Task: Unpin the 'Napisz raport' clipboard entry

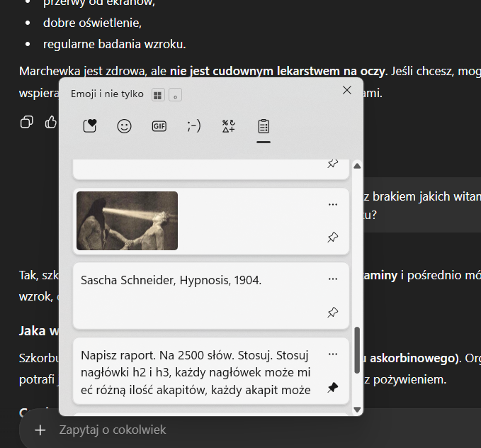Action: [x=333, y=388]
